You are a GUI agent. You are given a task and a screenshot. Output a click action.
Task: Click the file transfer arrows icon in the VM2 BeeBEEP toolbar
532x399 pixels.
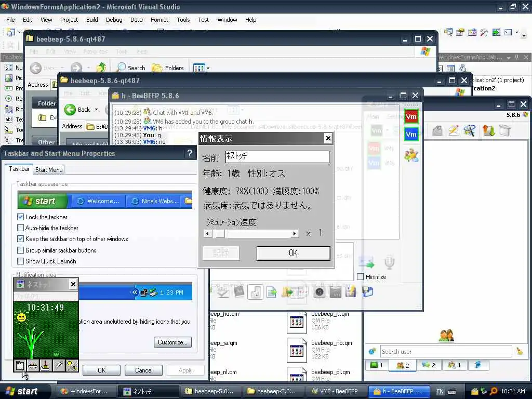[488, 130]
